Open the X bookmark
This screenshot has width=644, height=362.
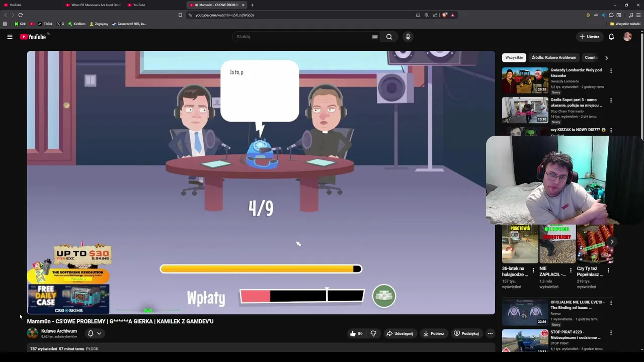click(x=60, y=24)
